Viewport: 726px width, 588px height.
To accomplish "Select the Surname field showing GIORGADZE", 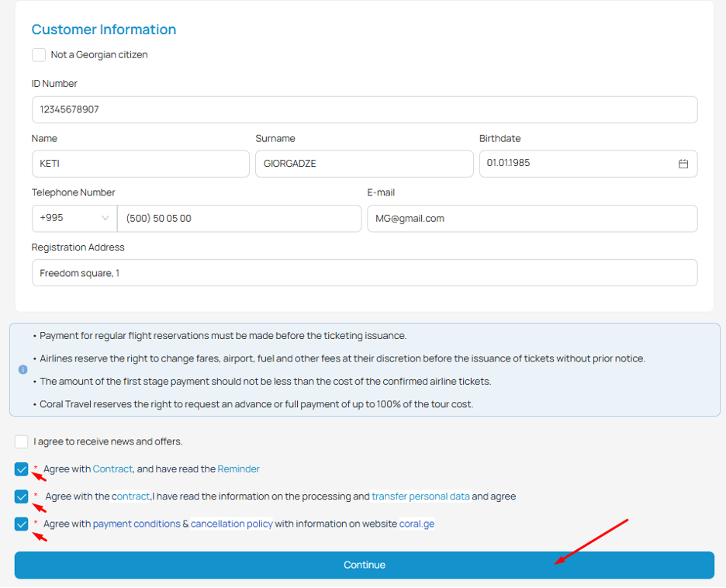I will 364,164.
